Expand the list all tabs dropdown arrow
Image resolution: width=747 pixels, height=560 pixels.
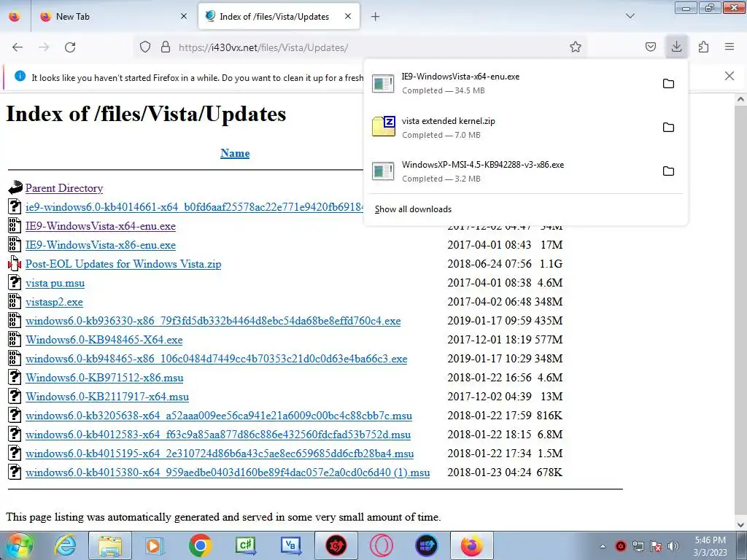tap(630, 16)
